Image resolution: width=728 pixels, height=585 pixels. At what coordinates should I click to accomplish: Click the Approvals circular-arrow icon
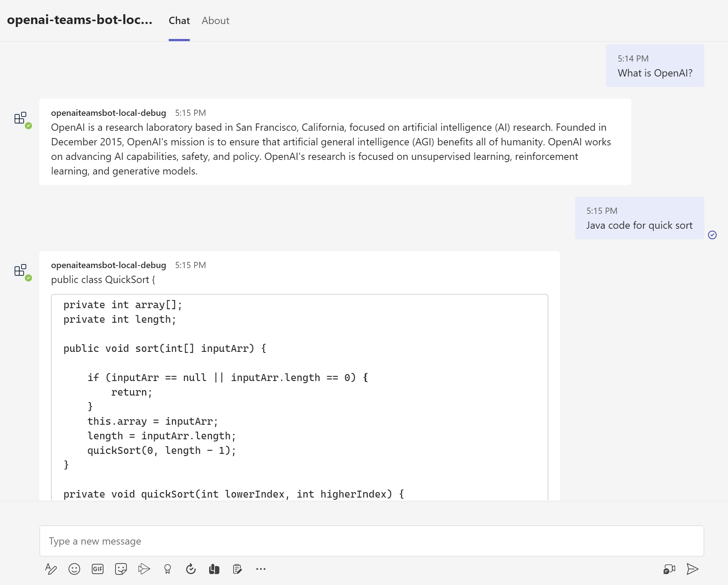[x=191, y=569]
